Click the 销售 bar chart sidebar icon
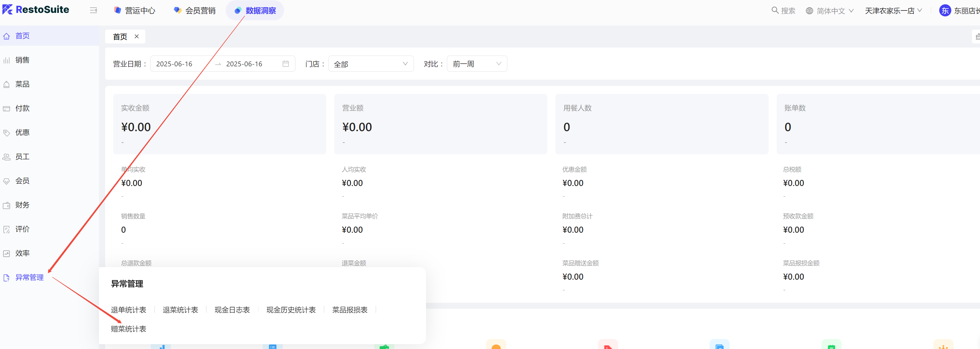 point(6,60)
